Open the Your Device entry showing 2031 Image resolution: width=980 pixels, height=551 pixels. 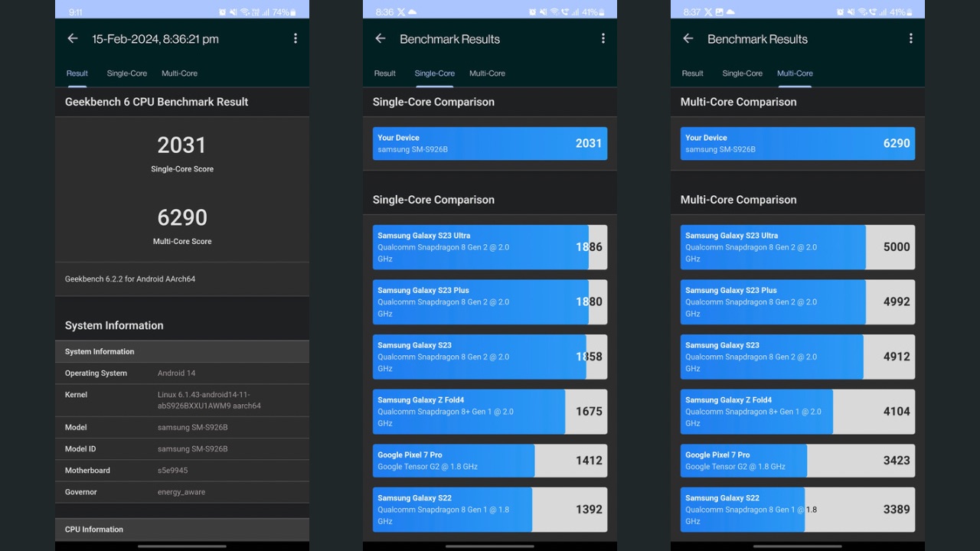489,143
